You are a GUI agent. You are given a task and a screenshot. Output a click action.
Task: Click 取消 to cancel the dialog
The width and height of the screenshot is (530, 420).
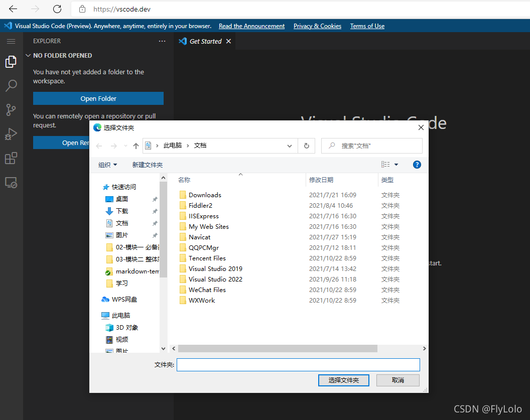click(x=398, y=380)
